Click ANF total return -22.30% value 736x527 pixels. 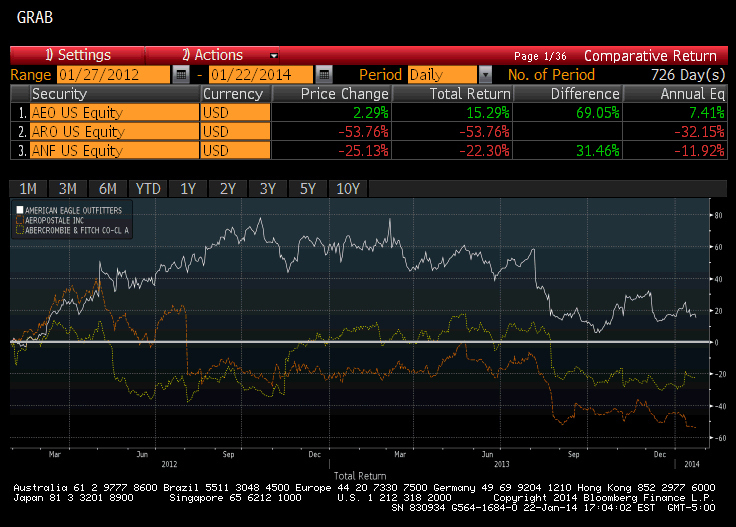tap(484, 151)
